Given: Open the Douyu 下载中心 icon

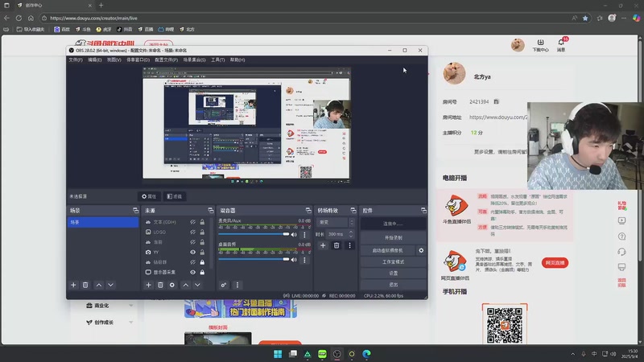Looking at the screenshot, I should coord(540,44).
